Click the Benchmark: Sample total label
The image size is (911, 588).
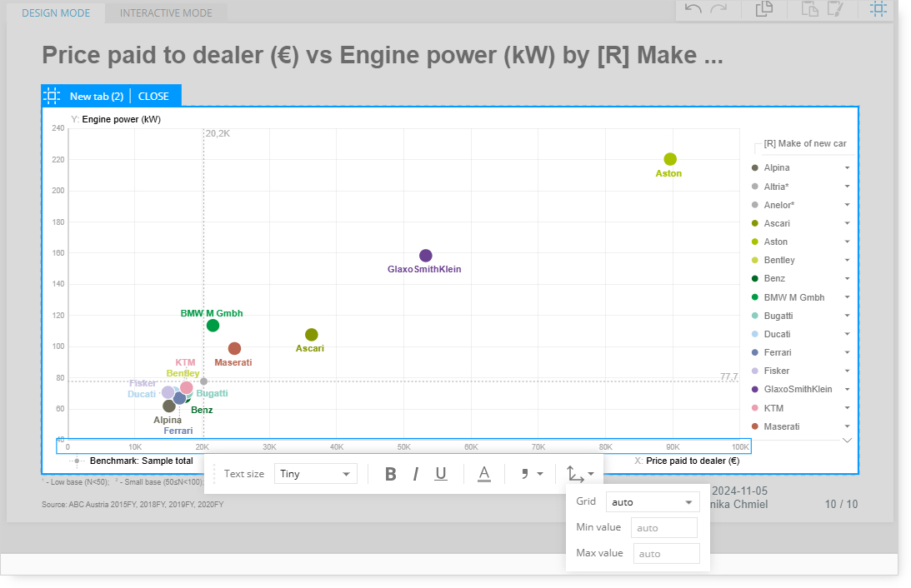coord(141,461)
